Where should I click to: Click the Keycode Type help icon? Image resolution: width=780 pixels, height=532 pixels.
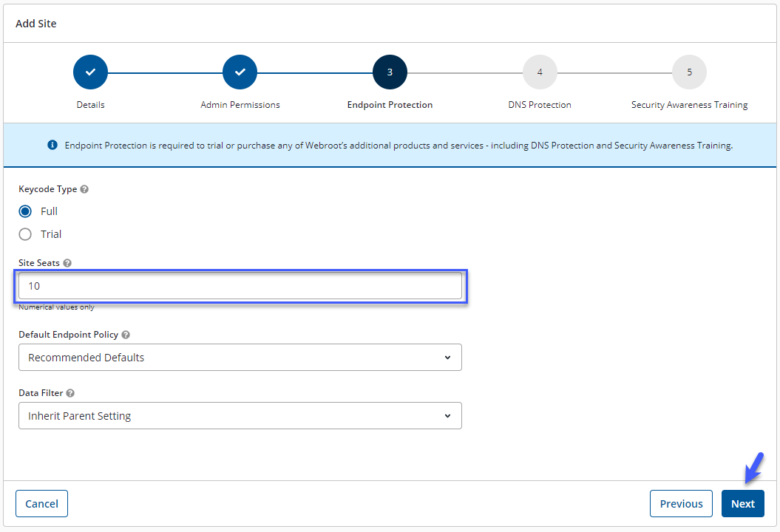point(84,189)
